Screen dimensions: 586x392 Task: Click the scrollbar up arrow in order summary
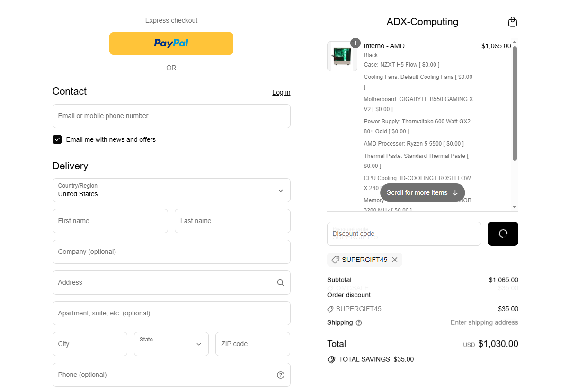(x=515, y=42)
